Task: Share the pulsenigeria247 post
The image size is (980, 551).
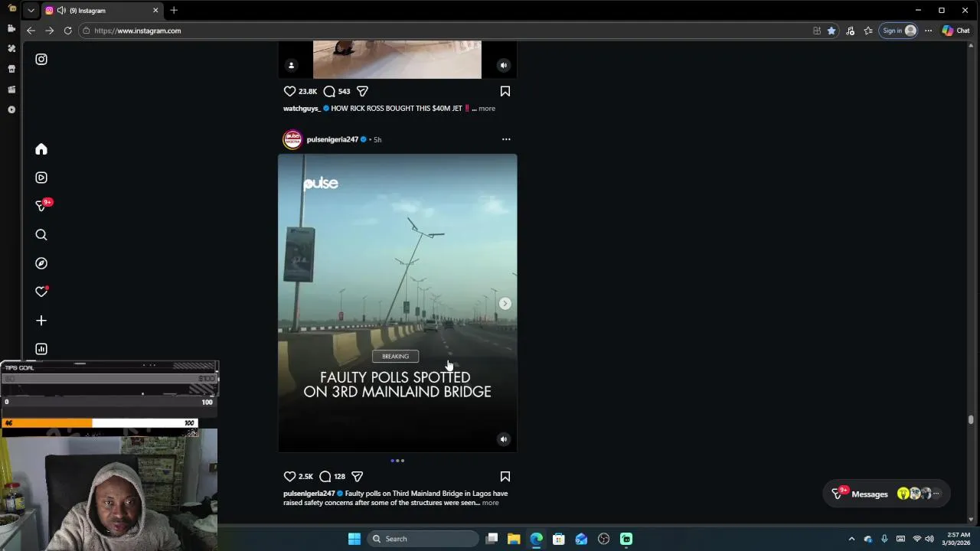Action: click(357, 476)
